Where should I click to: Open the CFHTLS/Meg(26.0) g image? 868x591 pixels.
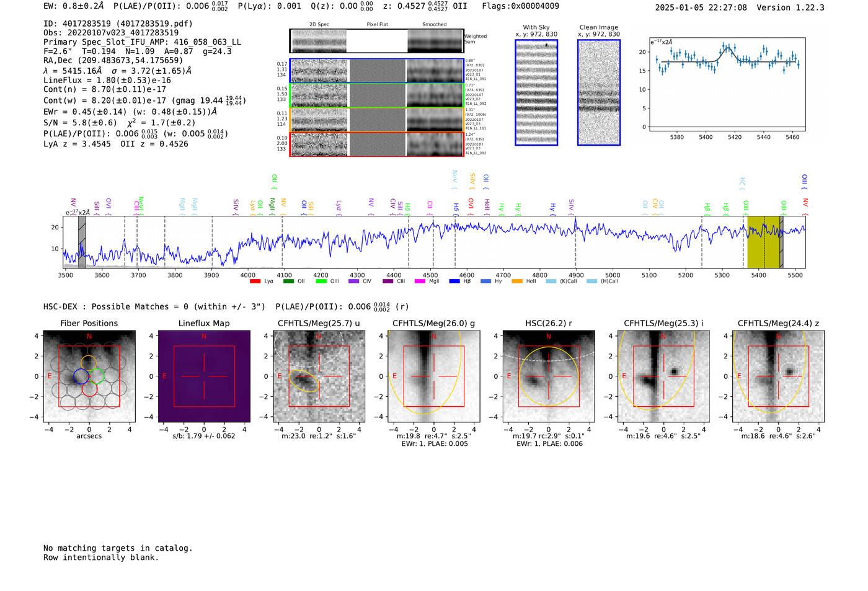[x=433, y=376]
